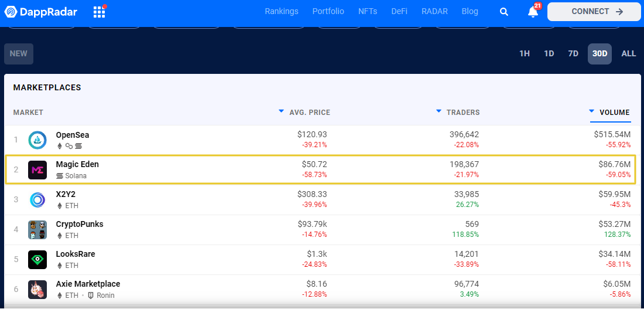
Task: Click the $6.05M volume value
Action: (617, 284)
